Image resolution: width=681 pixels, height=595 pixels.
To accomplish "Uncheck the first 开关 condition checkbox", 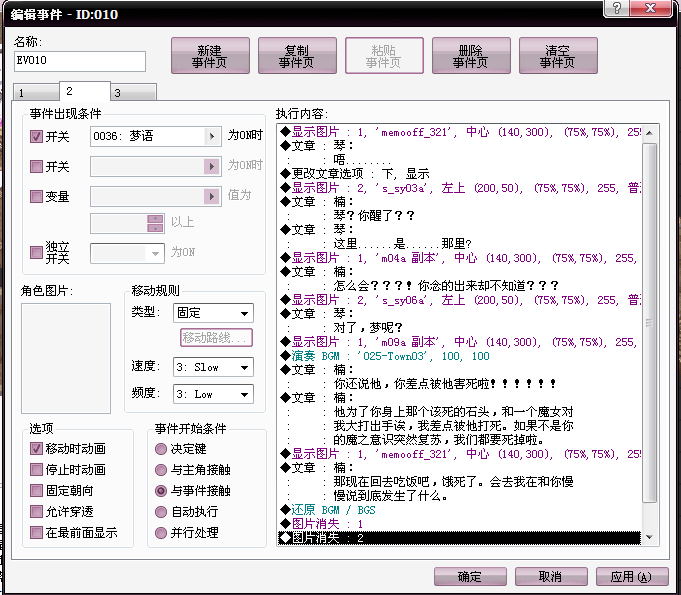I will (x=36, y=136).
